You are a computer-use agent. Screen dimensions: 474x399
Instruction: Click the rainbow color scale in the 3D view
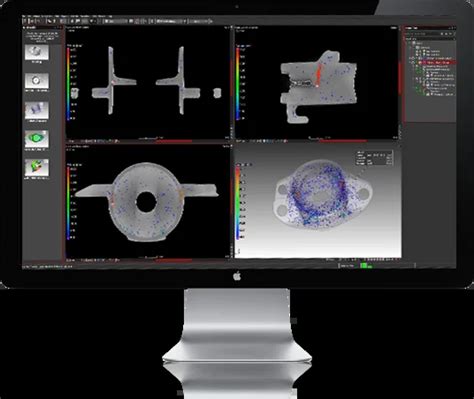pos(238,202)
